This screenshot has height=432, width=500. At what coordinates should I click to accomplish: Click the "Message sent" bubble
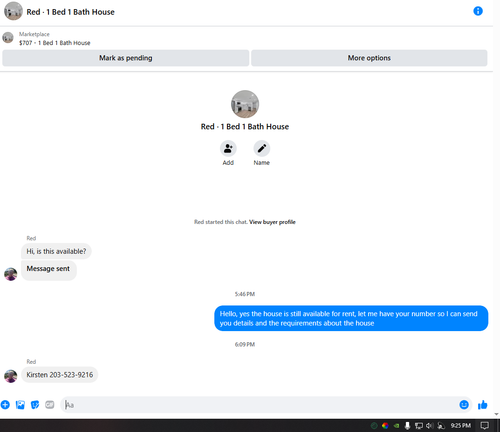(48, 269)
